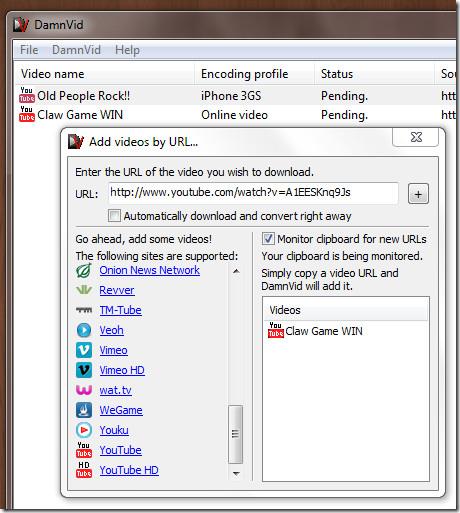Click the YouTube HD icon in supported sites
The height and width of the screenshot is (513, 460).
tap(84, 470)
